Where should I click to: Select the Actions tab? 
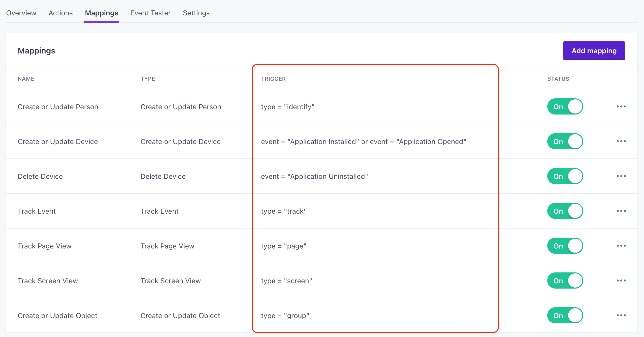(60, 13)
